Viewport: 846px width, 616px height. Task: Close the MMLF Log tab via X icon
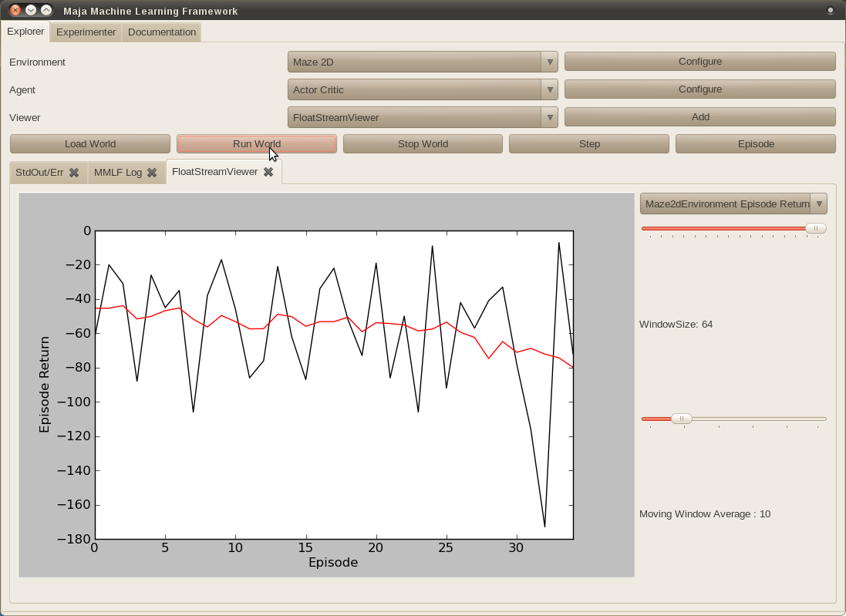click(152, 173)
